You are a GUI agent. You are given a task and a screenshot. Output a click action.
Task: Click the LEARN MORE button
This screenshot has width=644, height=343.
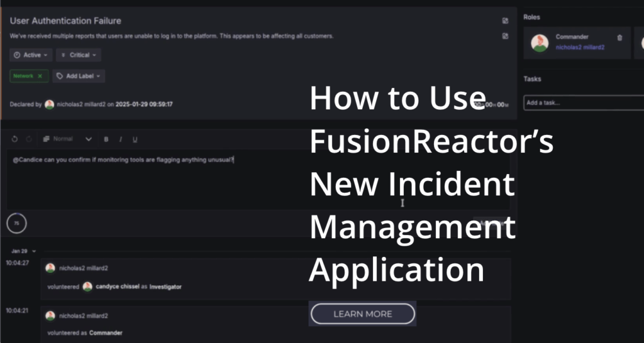click(363, 314)
